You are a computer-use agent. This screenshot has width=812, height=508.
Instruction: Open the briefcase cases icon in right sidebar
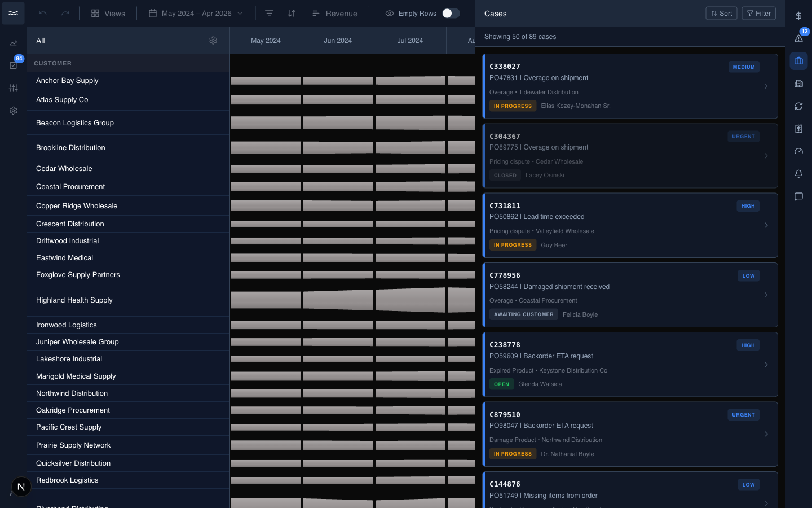(798, 61)
